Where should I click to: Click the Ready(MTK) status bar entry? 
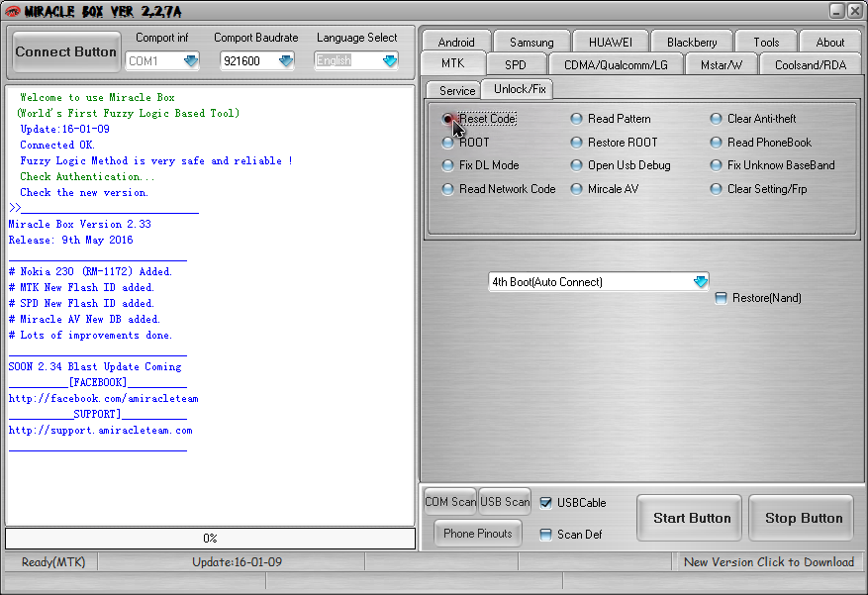(52, 562)
